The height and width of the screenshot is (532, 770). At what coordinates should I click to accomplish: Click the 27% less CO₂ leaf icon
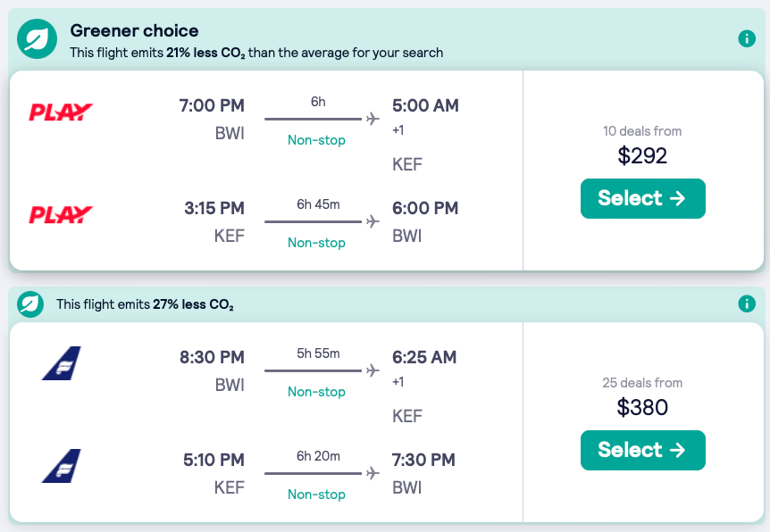31,303
